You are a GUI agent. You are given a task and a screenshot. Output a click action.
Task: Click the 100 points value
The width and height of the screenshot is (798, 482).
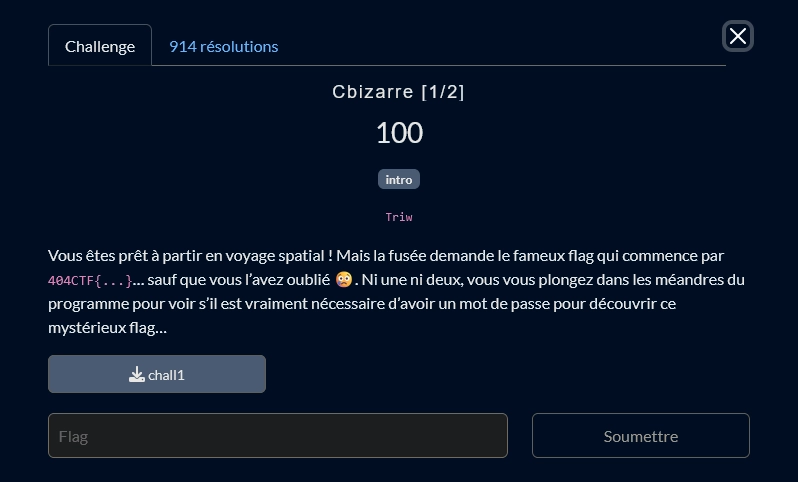pyautogui.click(x=399, y=132)
